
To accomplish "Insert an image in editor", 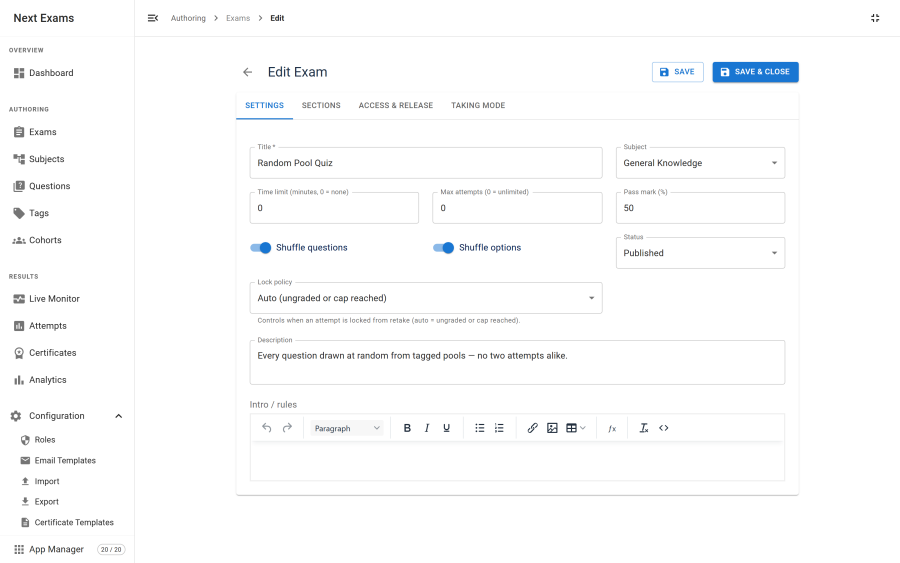I will pos(552,428).
